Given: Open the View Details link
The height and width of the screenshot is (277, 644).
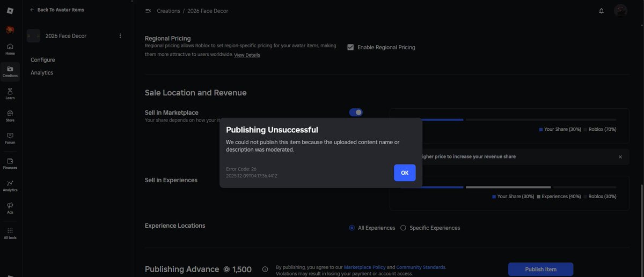Looking at the screenshot, I should point(247,55).
